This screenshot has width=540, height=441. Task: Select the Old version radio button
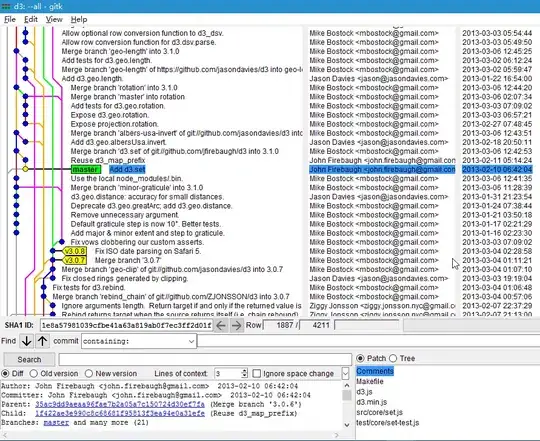click(x=34, y=374)
